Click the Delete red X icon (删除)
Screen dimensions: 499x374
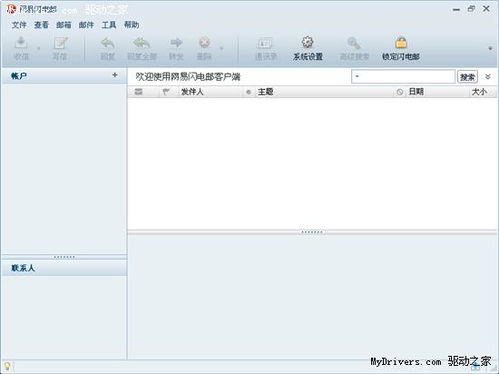[x=204, y=43]
